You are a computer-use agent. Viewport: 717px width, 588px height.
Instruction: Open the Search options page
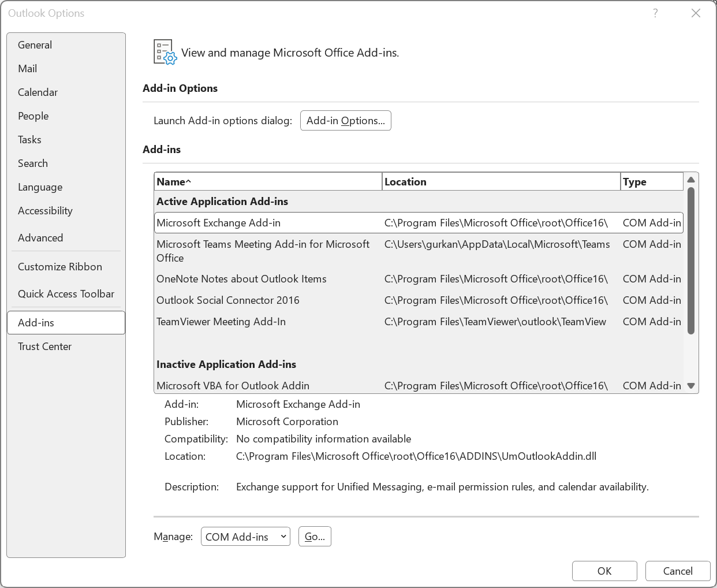click(66, 163)
